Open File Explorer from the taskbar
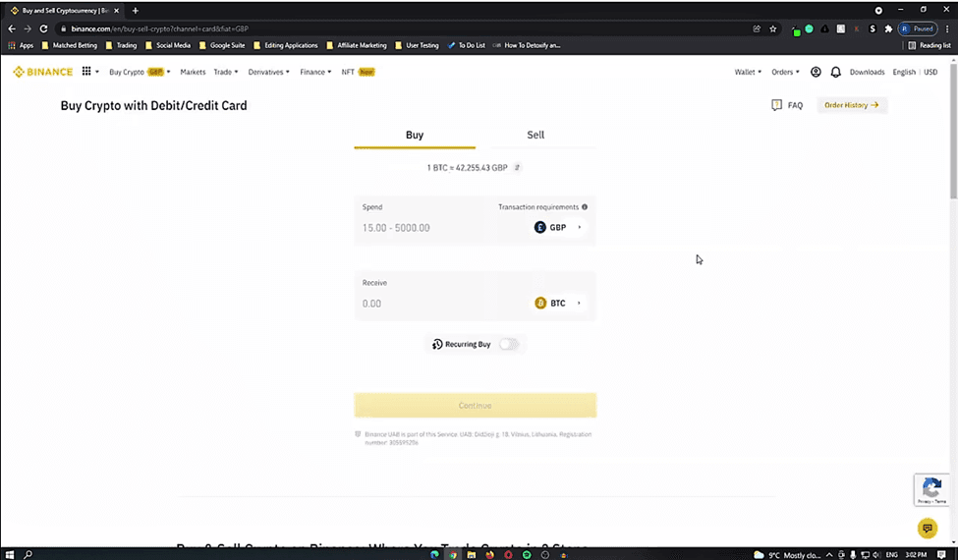The image size is (958, 560). coord(471,554)
